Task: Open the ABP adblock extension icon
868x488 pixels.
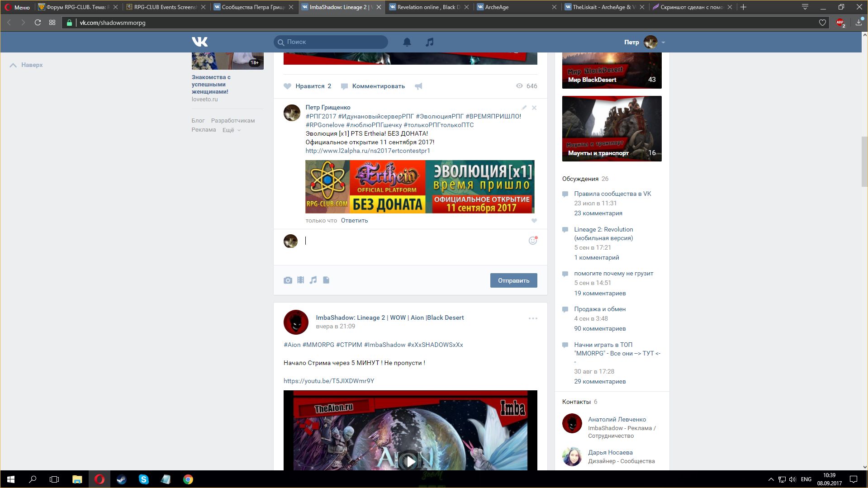Action: 840,23
